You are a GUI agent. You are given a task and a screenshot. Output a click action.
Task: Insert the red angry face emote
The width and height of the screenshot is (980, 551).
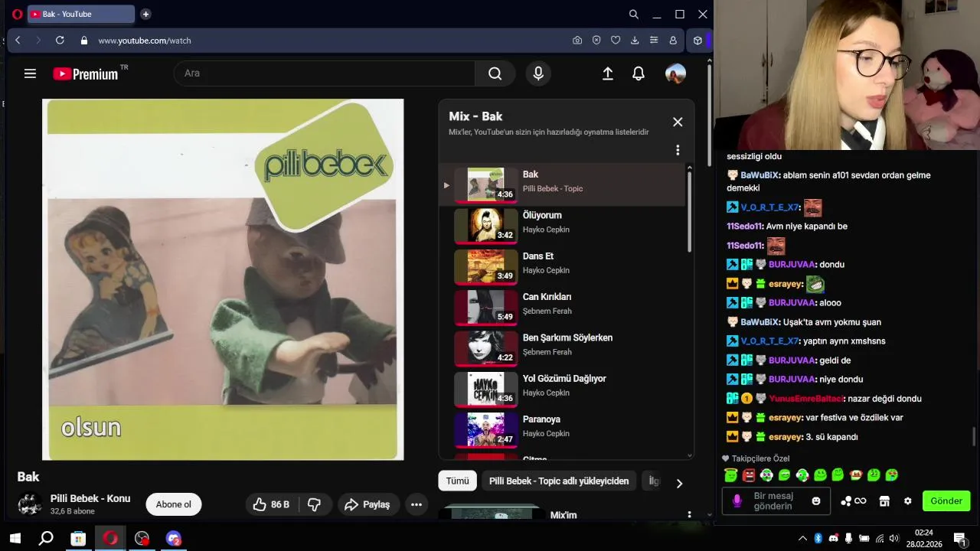tap(749, 475)
